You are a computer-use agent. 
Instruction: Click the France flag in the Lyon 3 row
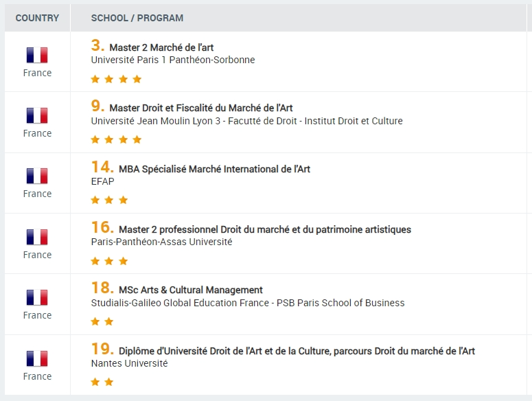click(x=37, y=115)
